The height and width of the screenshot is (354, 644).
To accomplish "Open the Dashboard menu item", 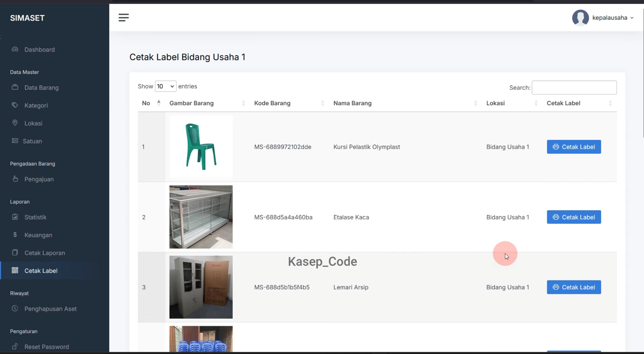I will click(x=40, y=49).
